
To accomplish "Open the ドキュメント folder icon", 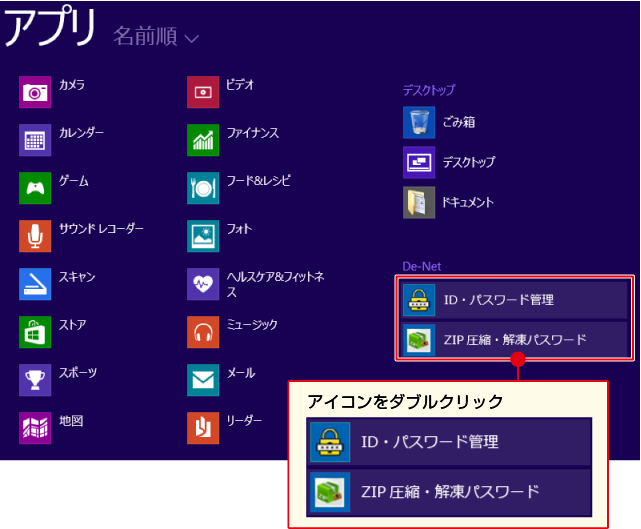I will click(419, 203).
